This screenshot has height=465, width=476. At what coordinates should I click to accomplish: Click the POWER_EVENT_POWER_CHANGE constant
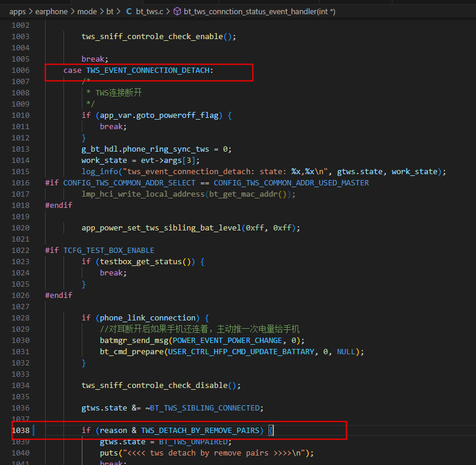coord(228,341)
